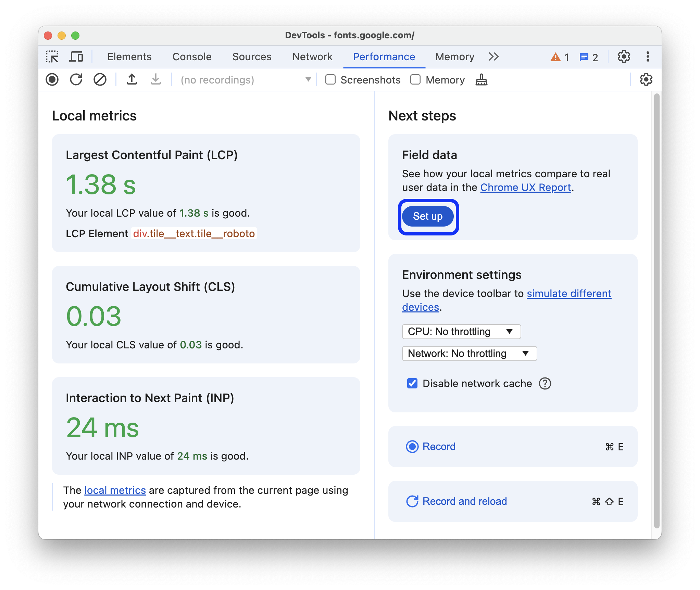
Task: Open the Chrome UX Report link
Action: pos(524,188)
